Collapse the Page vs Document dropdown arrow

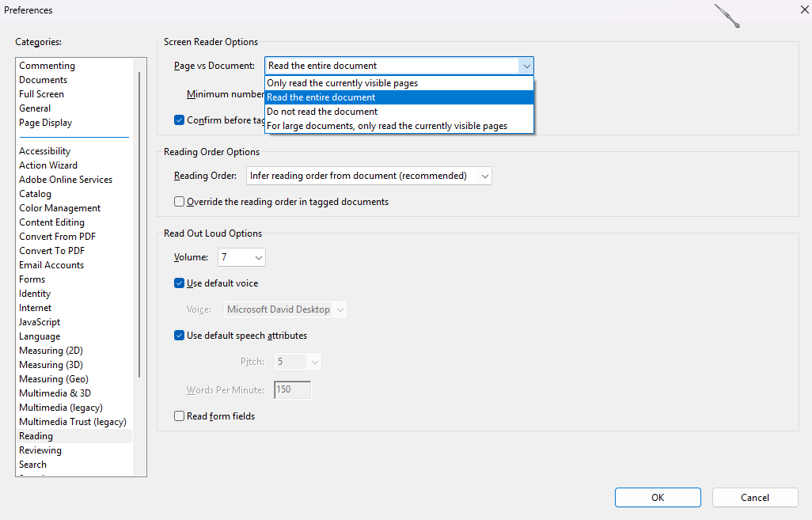[x=526, y=66]
